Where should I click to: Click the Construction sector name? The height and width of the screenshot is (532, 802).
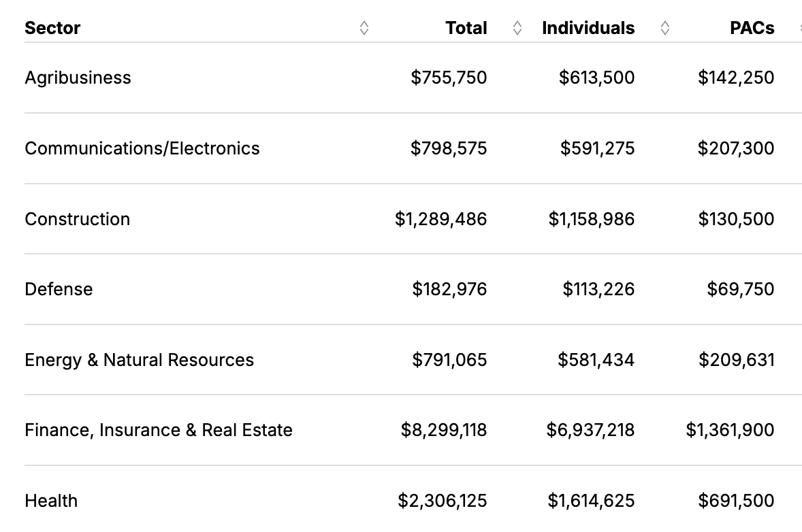77,219
